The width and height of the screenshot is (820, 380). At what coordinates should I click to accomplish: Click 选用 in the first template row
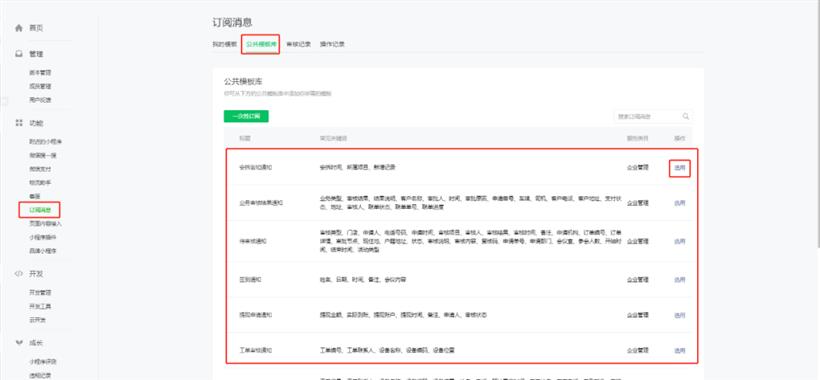pyautogui.click(x=679, y=168)
